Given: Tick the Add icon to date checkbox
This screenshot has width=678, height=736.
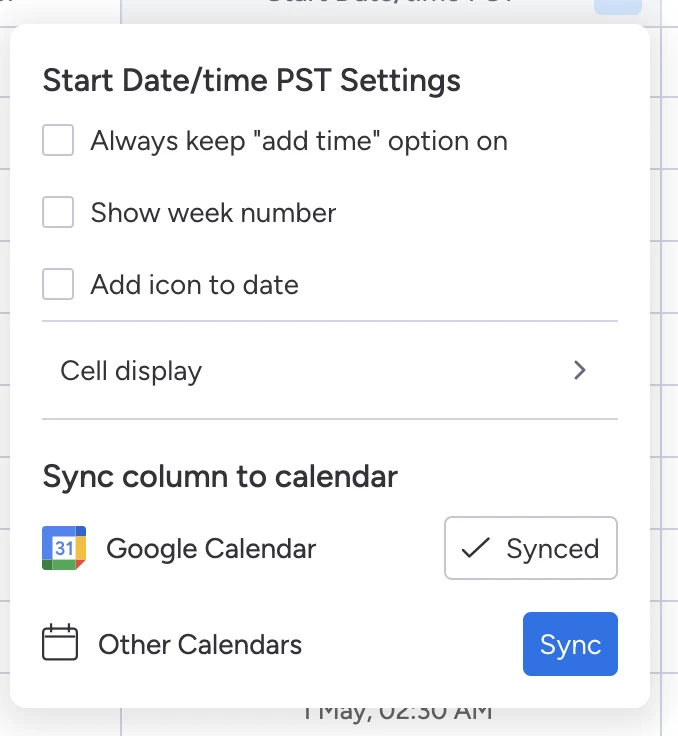Looking at the screenshot, I should tap(58, 284).
